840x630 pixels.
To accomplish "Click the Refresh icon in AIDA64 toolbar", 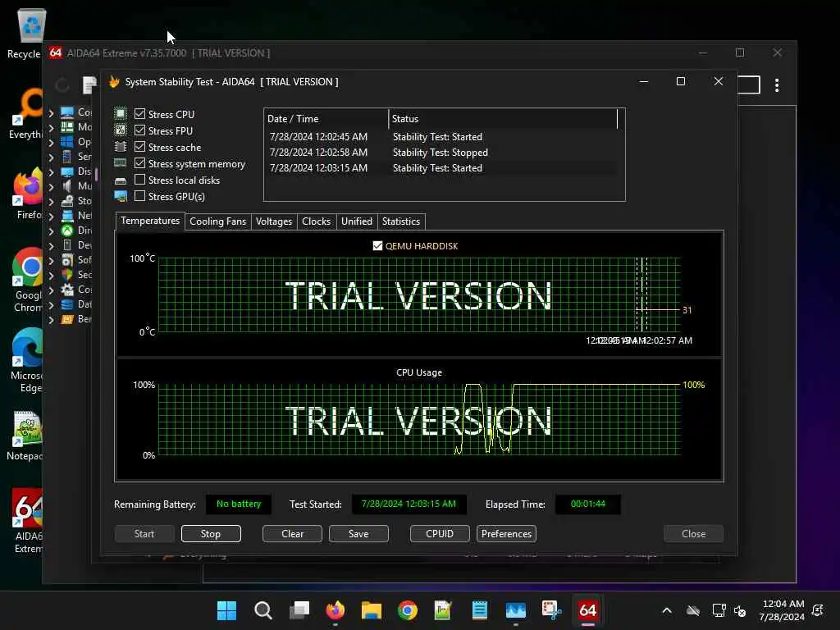I will (x=62, y=84).
